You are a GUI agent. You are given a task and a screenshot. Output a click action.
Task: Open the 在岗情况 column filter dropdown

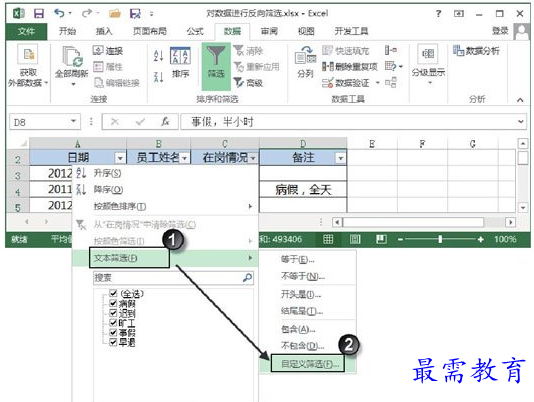coord(253,158)
